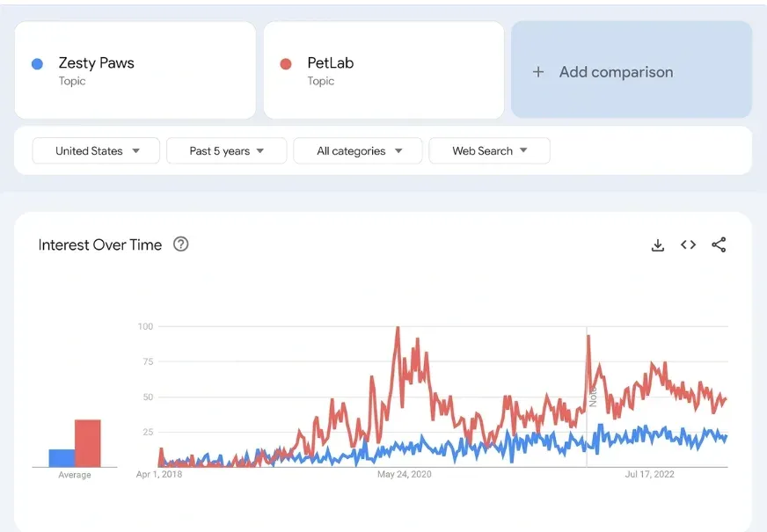
Task: Click the Apr 1, 2018 axis label
Action: point(159,475)
